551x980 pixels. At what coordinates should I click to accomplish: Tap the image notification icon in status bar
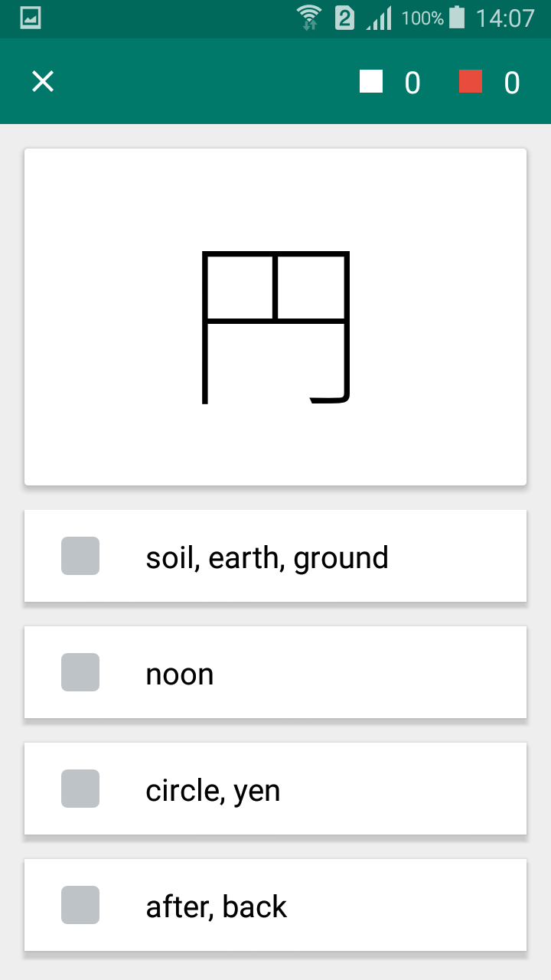coord(31,18)
